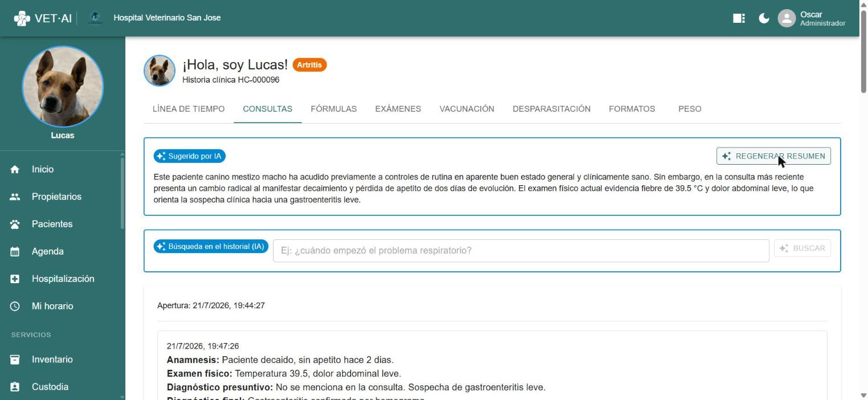Viewport: 868px width, 400px height.
Task: Go to Propietarios in the sidebar
Action: pos(62,197)
